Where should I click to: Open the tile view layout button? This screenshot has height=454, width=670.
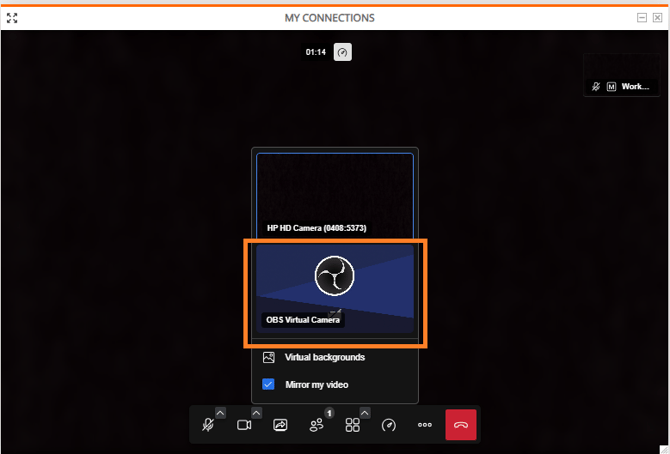pos(353,425)
